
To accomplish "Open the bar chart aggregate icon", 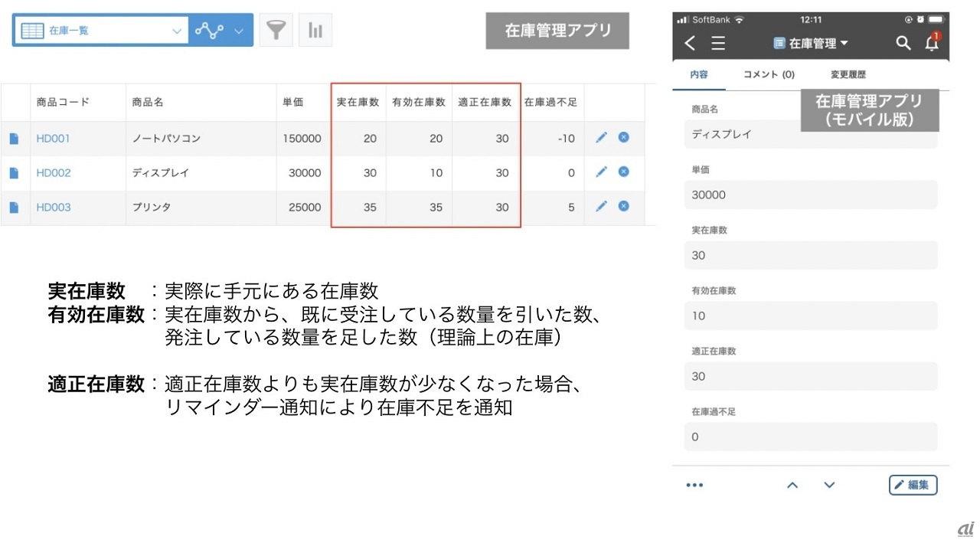I will 315,31.
